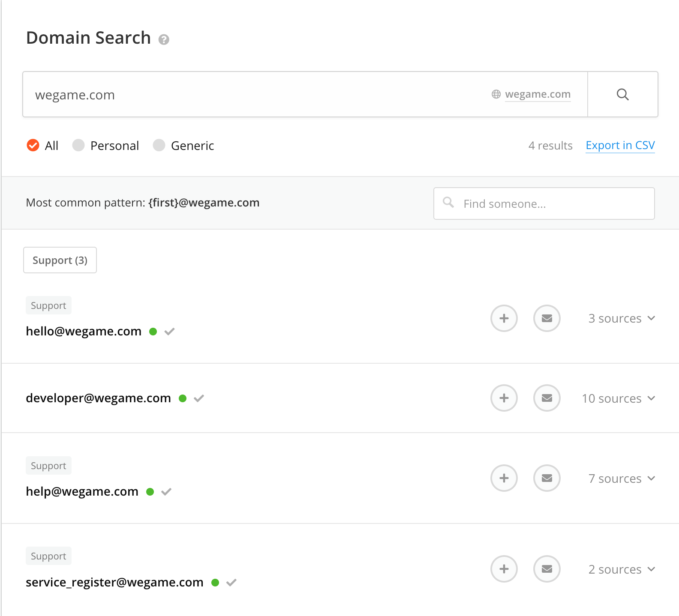
Task: Expand the 10 sources dropdown
Action: click(x=618, y=398)
